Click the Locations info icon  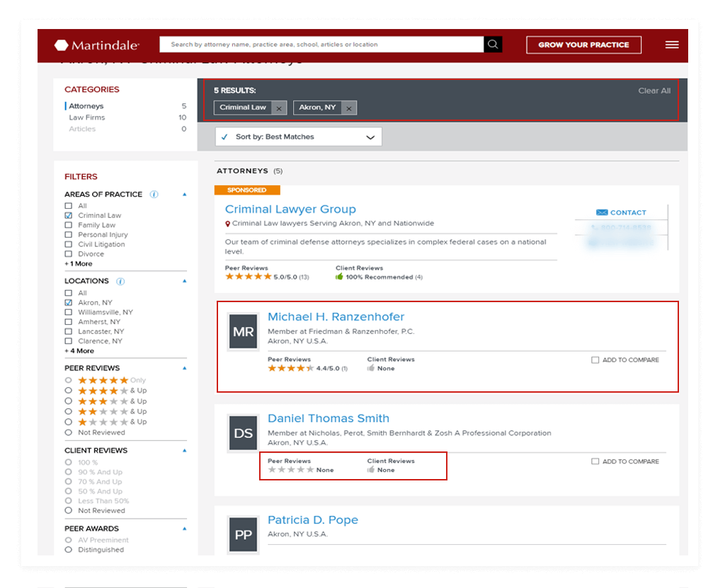[120, 282]
